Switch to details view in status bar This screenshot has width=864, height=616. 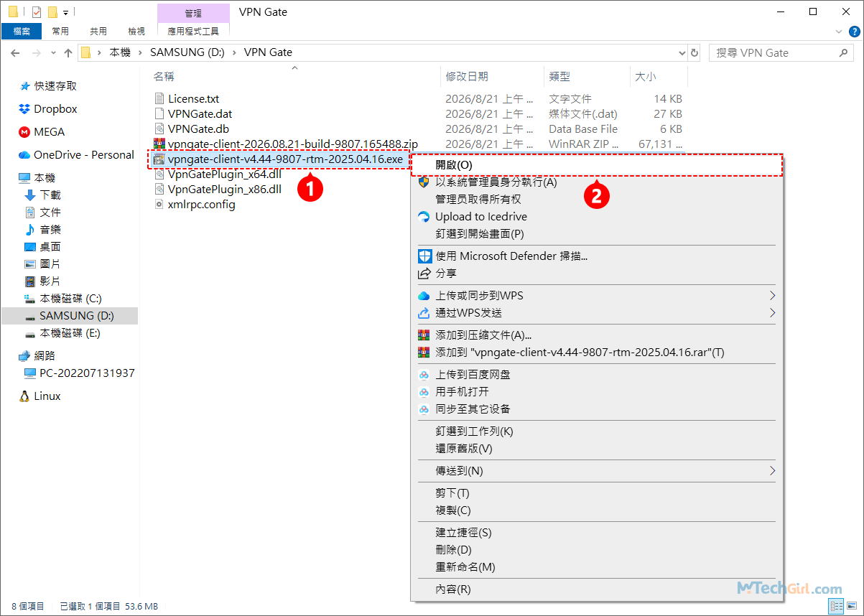[836, 607]
